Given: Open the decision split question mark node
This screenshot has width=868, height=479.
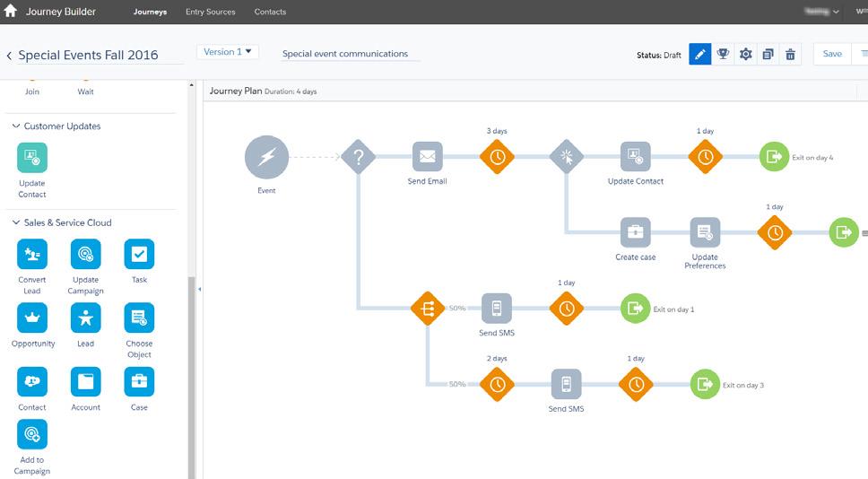Looking at the screenshot, I should [x=358, y=157].
